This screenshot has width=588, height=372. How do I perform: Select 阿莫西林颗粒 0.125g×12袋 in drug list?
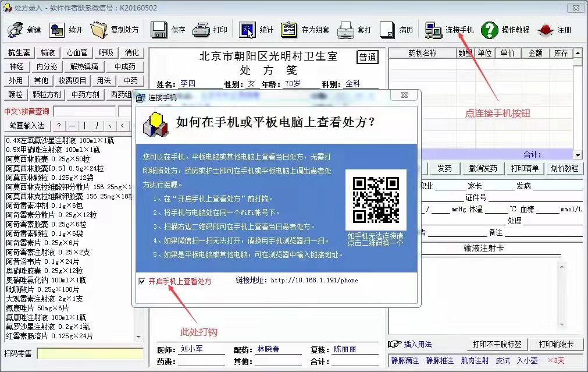pos(49,177)
